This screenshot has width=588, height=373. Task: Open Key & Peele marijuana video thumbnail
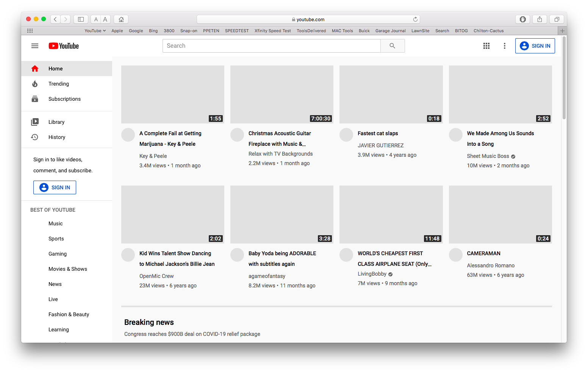(173, 94)
